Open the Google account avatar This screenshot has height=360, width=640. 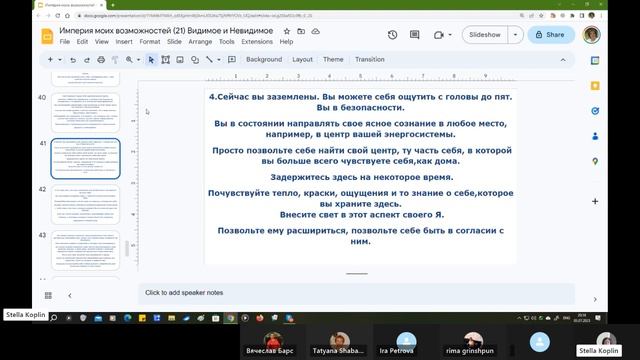tap(591, 35)
